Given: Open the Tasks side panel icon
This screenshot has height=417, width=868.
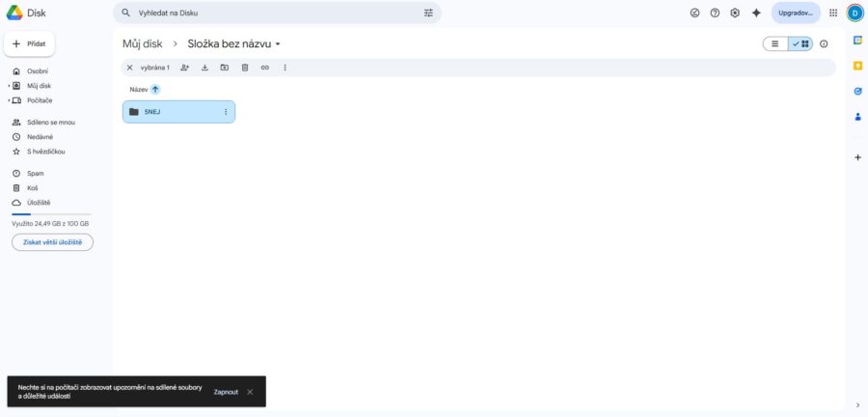Looking at the screenshot, I should click(858, 92).
